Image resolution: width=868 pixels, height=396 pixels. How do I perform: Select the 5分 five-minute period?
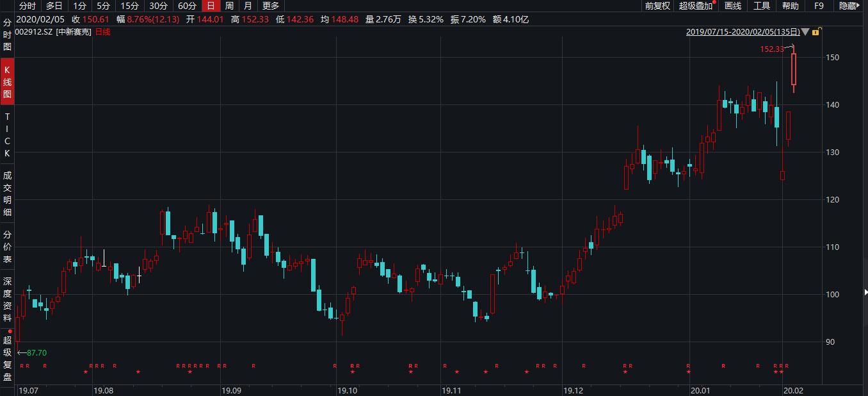[x=104, y=6]
